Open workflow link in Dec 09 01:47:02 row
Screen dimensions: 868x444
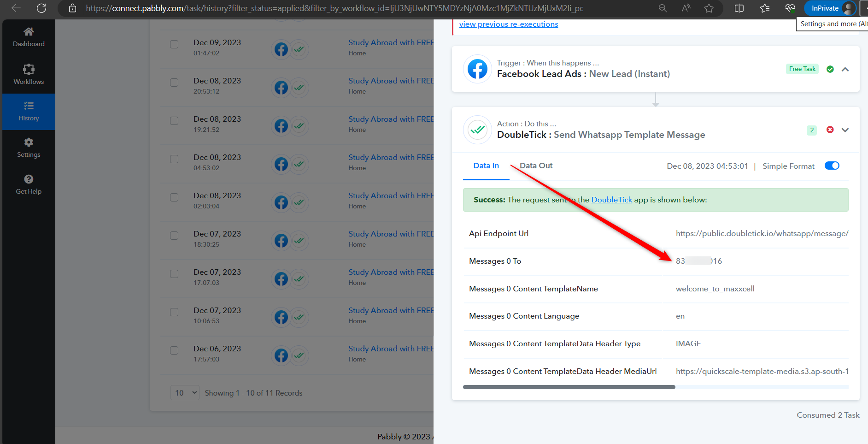pos(391,42)
